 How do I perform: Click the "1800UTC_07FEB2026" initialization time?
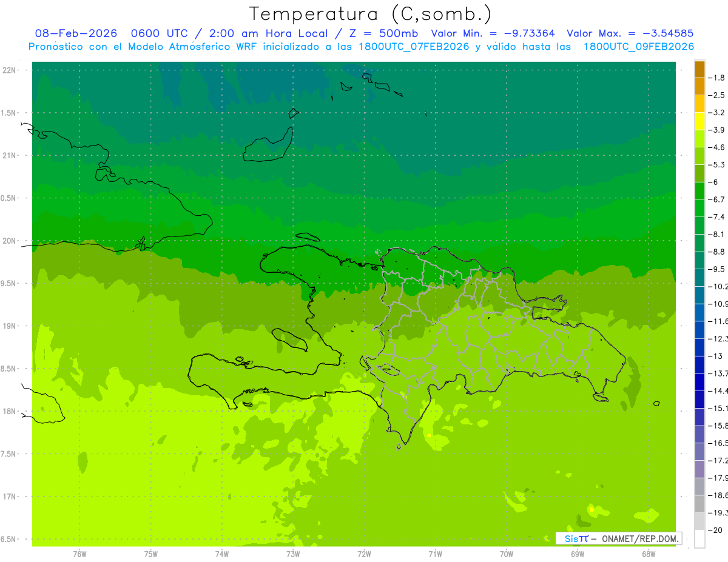point(414,47)
